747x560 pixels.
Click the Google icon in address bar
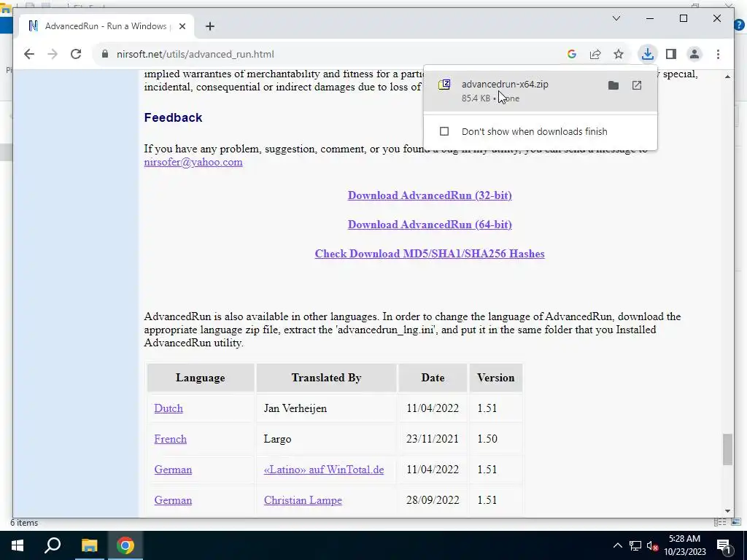click(x=572, y=54)
